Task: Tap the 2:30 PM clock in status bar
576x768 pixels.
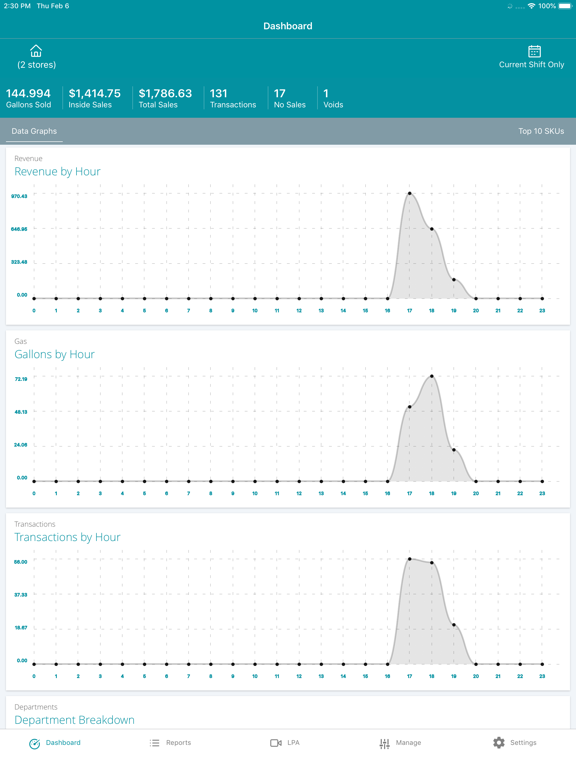Action: point(17,6)
